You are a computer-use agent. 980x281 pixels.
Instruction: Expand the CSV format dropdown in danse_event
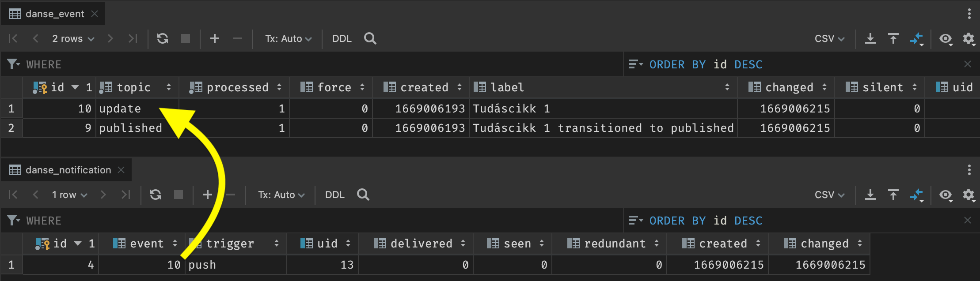tap(829, 39)
